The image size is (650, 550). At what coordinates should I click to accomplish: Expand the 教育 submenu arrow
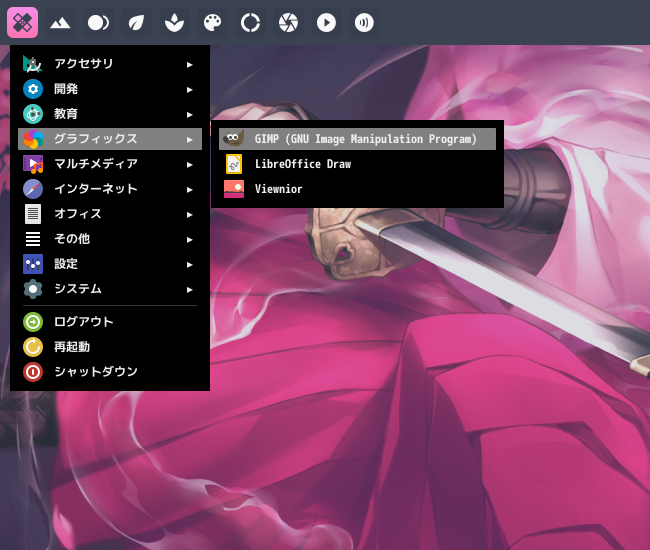pos(189,115)
